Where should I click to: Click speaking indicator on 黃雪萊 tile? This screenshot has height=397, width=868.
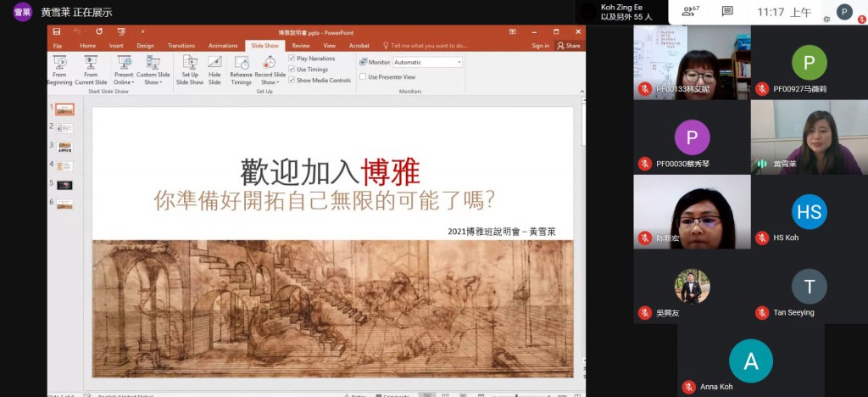(x=762, y=164)
